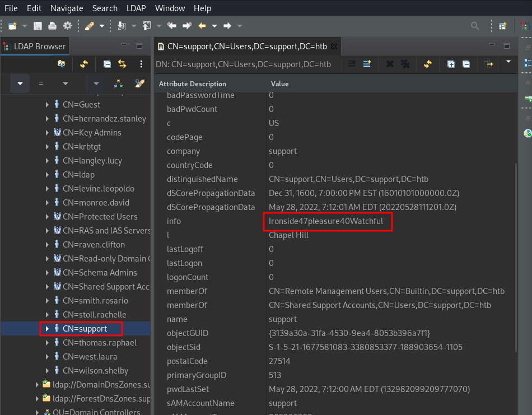Click the Attribute Description column header
This screenshot has width=532, height=415.
(x=192, y=83)
